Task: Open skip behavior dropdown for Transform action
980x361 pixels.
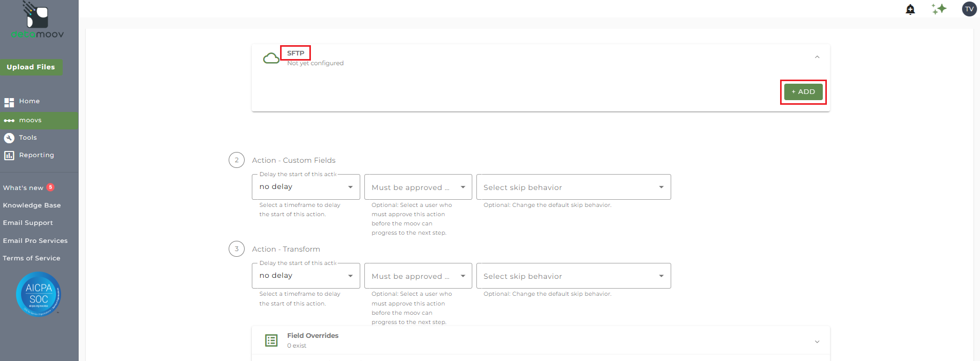Action: click(573, 276)
